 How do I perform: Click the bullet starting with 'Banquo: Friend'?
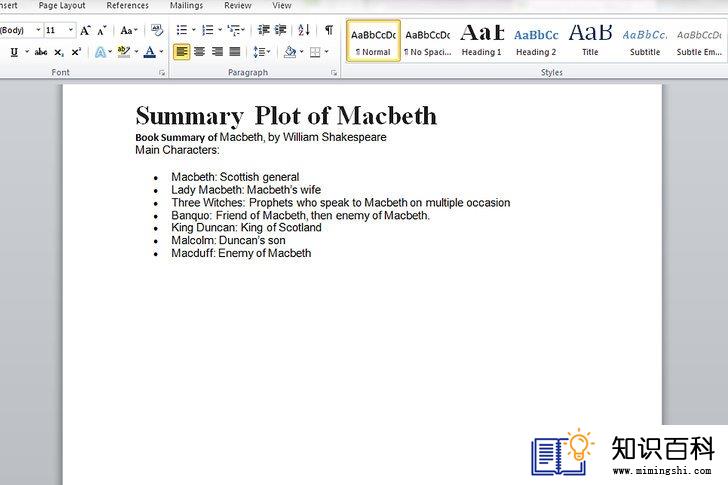301,215
